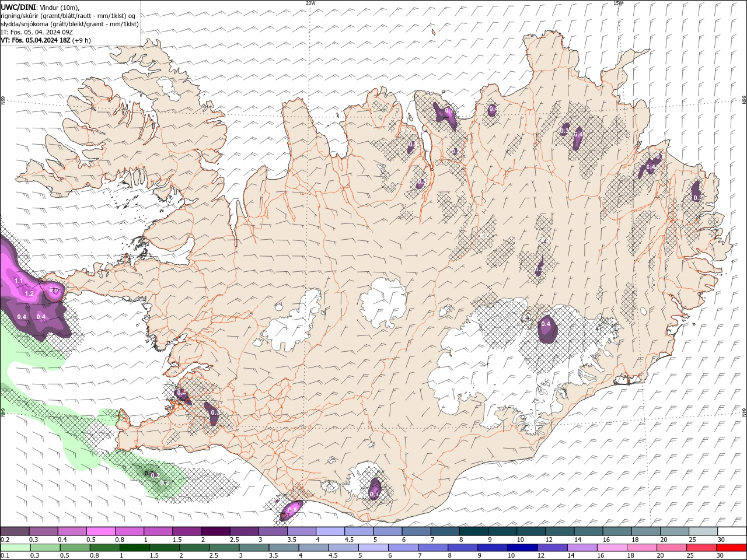747x560 pixels.
Task: Click the 'Vindur (10m)' header text
Action: coord(59,7)
